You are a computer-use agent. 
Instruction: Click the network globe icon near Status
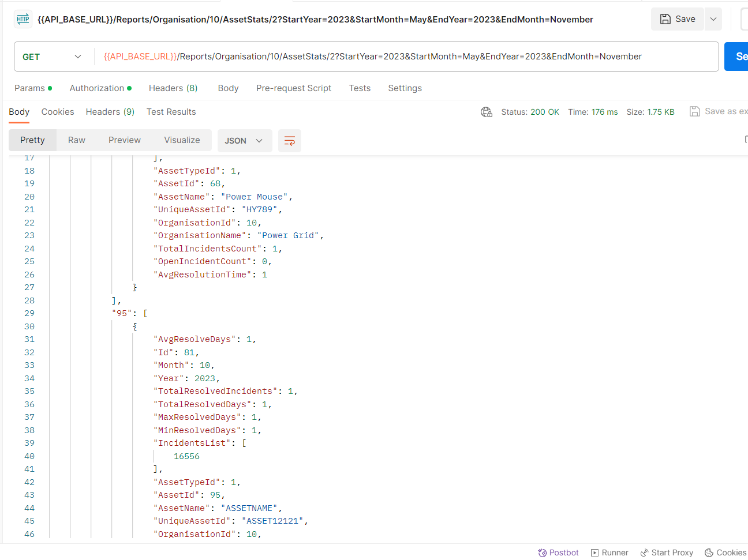point(487,112)
